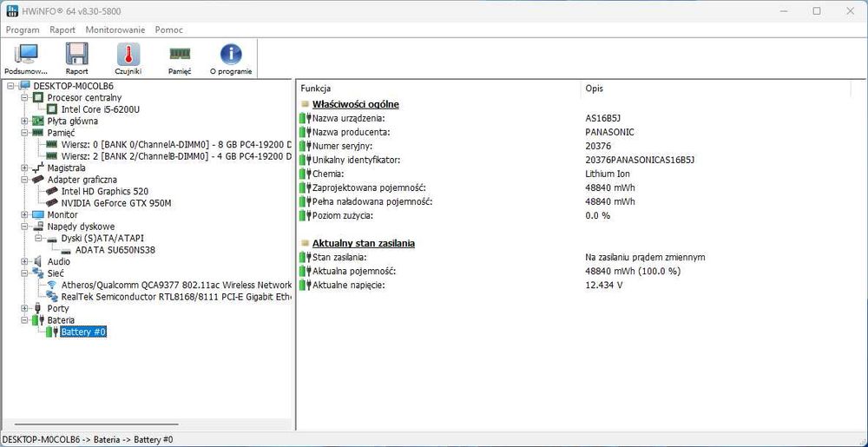Click the Funkcja column header
Screen dimensions: 868x447
click(x=439, y=89)
